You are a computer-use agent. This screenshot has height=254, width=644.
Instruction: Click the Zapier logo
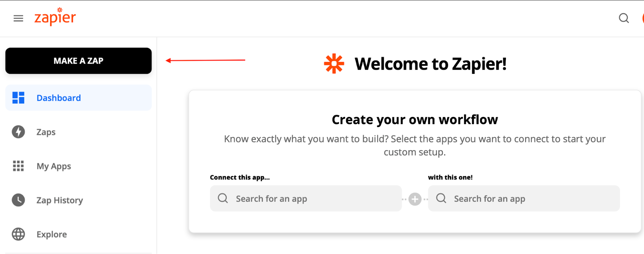[55, 17]
